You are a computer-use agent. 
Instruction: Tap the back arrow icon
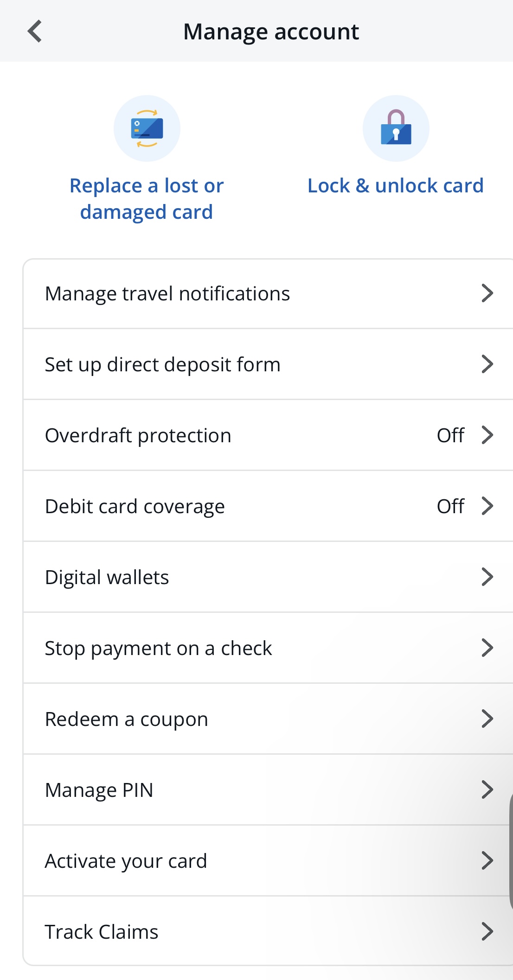click(x=35, y=32)
